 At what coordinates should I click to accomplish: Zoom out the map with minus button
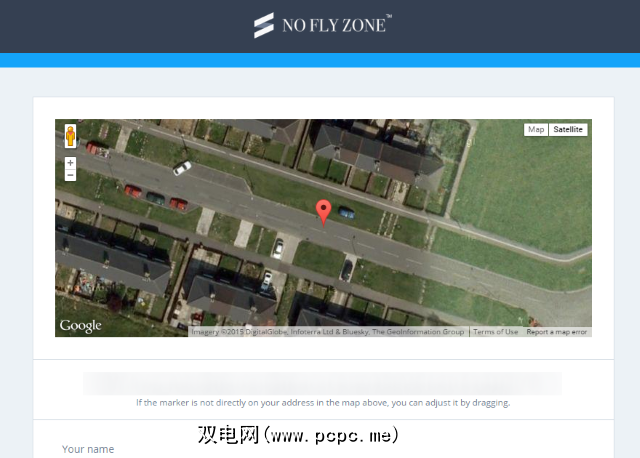tap(71, 175)
